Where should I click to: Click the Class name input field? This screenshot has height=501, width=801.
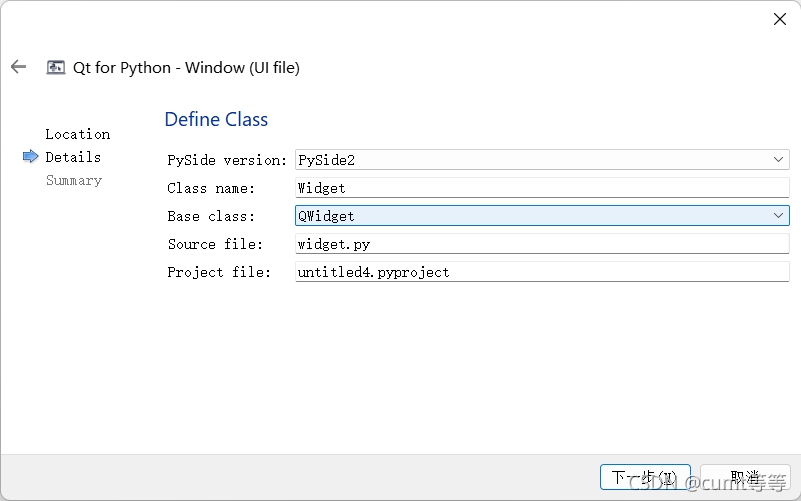(x=542, y=188)
